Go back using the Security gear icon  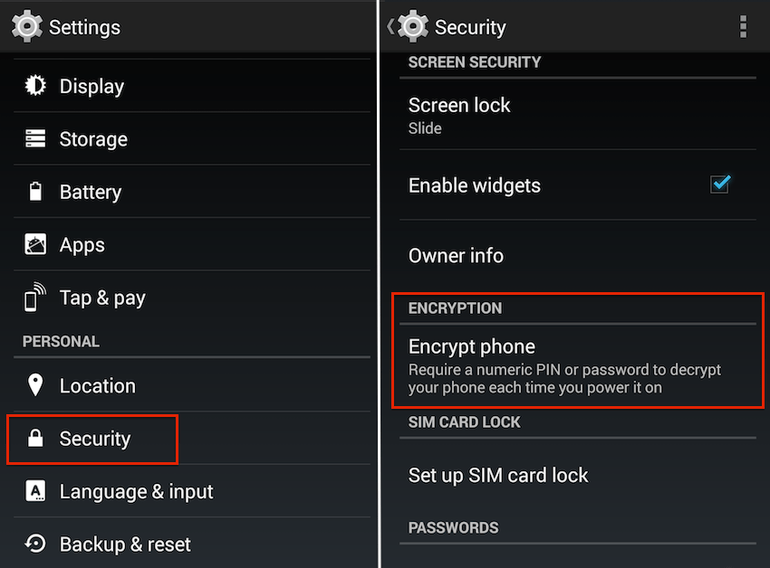pyautogui.click(x=411, y=27)
